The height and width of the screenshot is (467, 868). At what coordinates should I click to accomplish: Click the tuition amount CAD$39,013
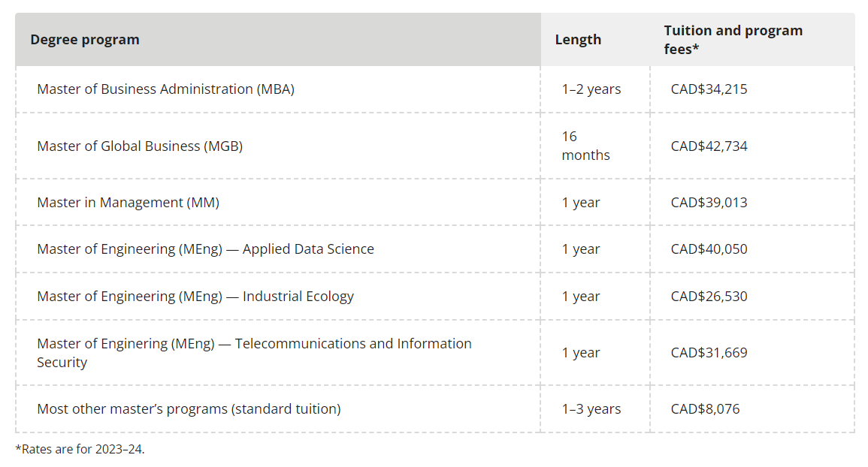709,203
